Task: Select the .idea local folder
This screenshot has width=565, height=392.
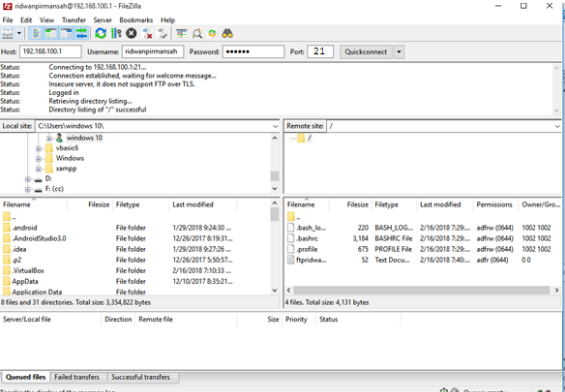Action: pos(19,249)
